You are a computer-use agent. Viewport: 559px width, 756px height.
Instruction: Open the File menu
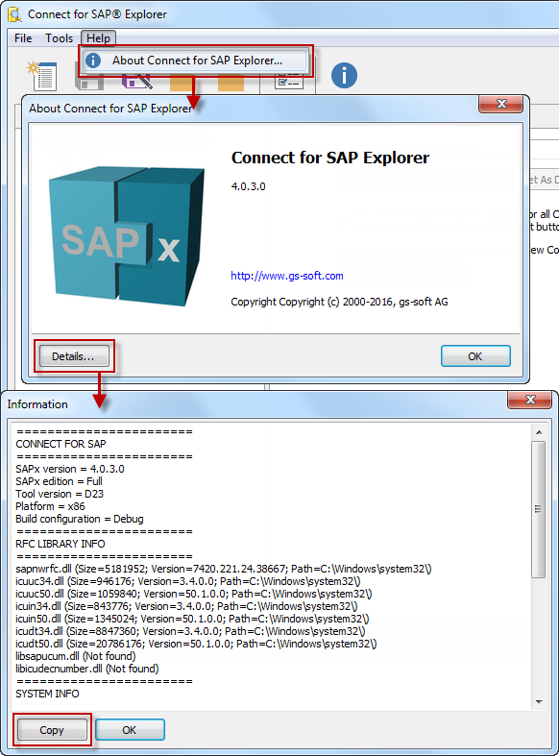pyautogui.click(x=23, y=38)
